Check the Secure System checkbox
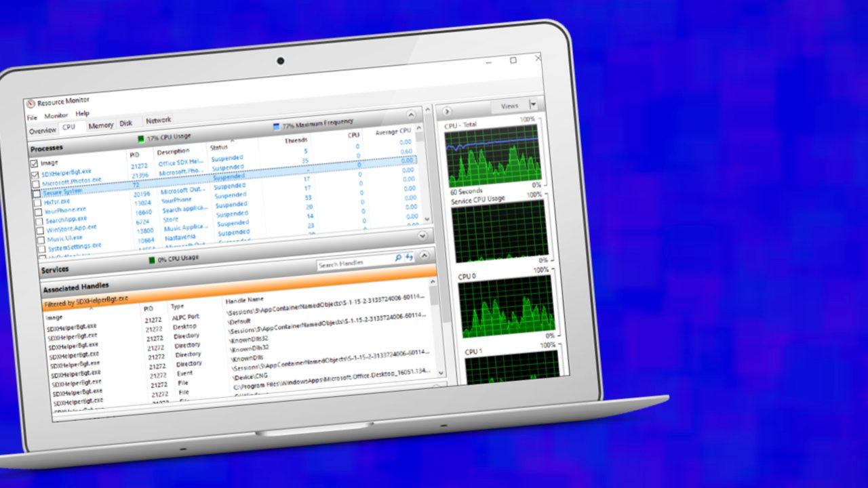This screenshot has height=488, width=868. [x=37, y=193]
